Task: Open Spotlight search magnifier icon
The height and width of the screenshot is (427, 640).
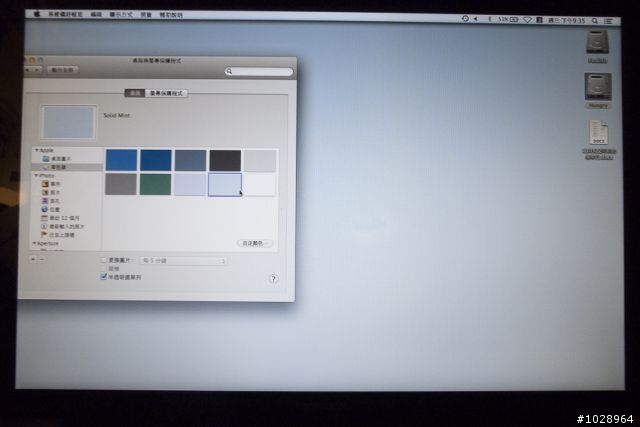Action: [595, 20]
